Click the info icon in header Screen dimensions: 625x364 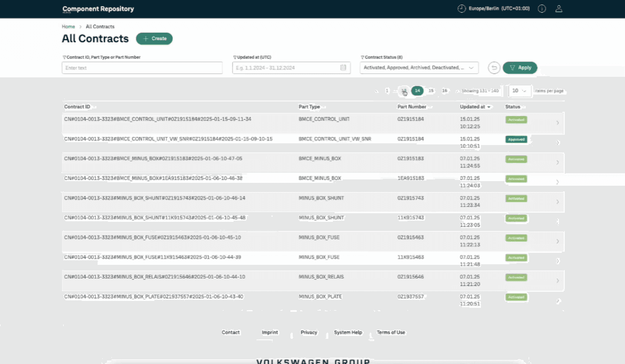tap(542, 9)
